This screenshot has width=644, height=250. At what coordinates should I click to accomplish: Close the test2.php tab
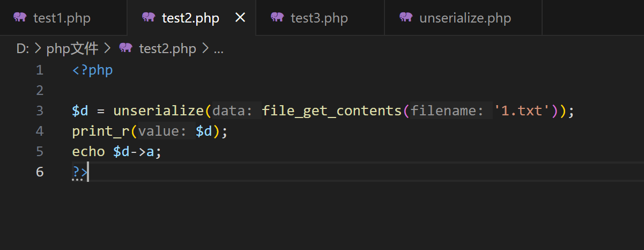(x=240, y=18)
